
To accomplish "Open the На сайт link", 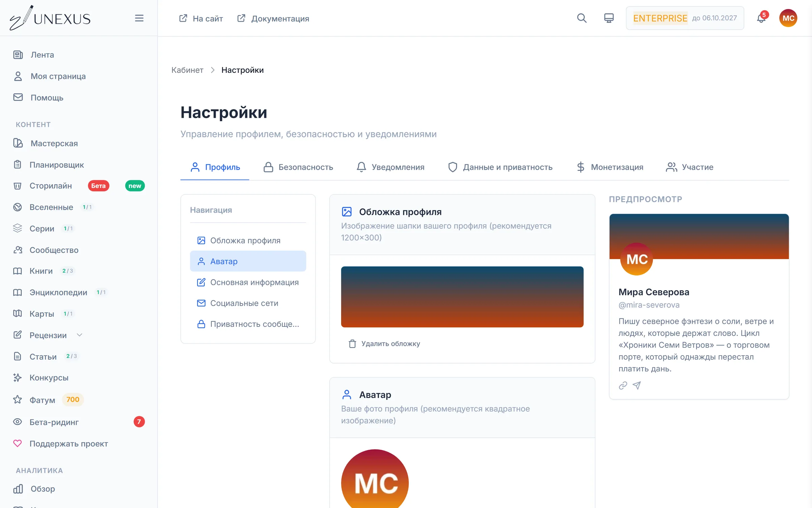I will click(201, 18).
